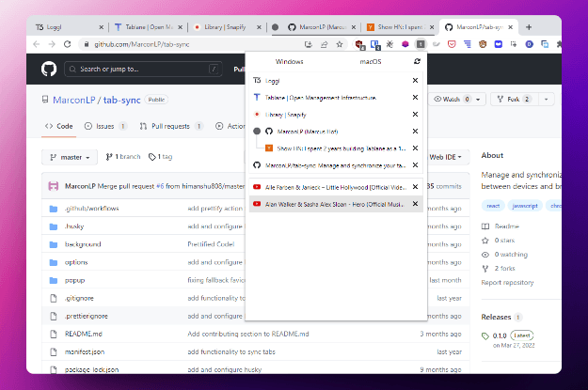The width and height of the screenshot is (588, 390).
Task: Close the MarconLP/tab-sync popup entry
Action: (x=415, y=164)
